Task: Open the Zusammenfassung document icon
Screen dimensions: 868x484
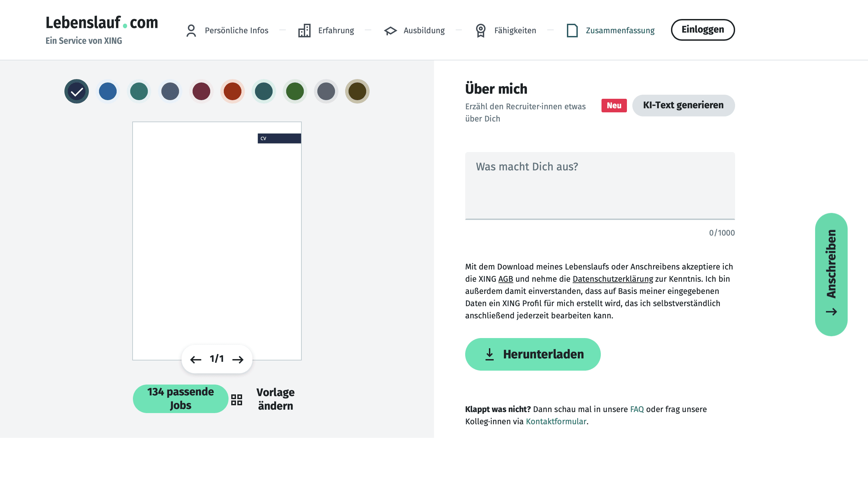Action: [572, 30]
